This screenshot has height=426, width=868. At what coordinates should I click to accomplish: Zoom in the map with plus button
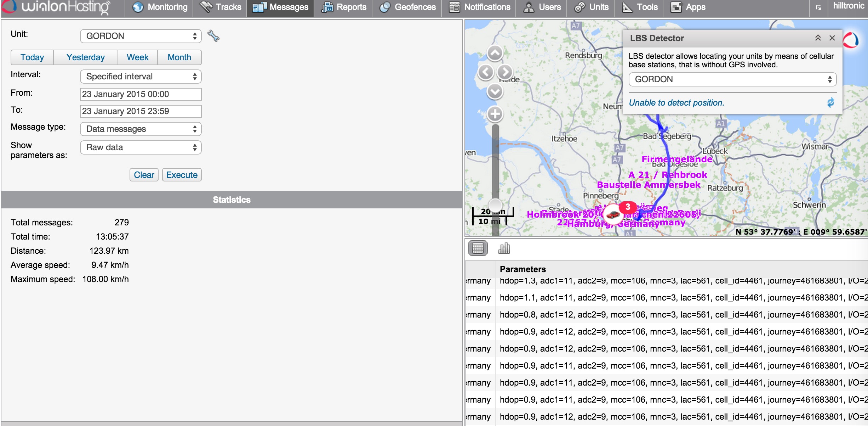[x=495, y=114]
